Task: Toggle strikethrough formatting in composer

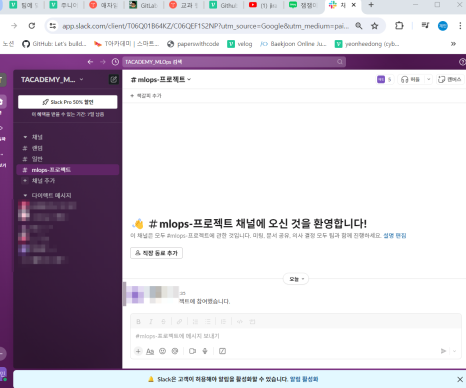Action: pos(163,322)
